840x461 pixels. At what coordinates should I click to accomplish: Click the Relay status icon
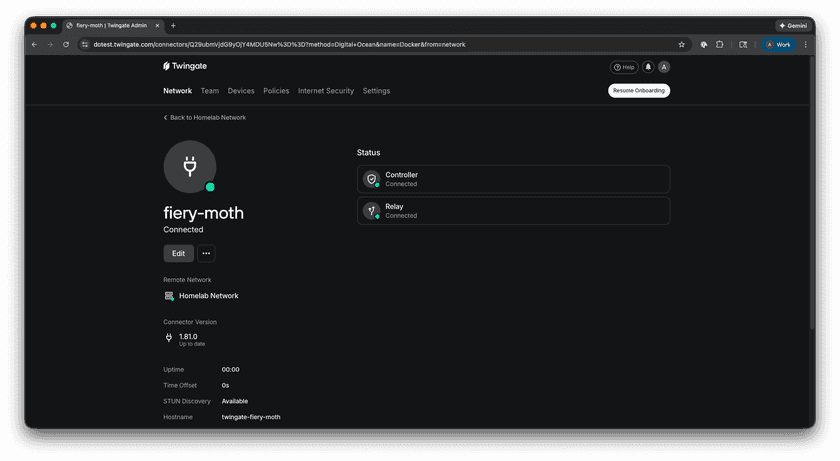(x=371, y=210)
